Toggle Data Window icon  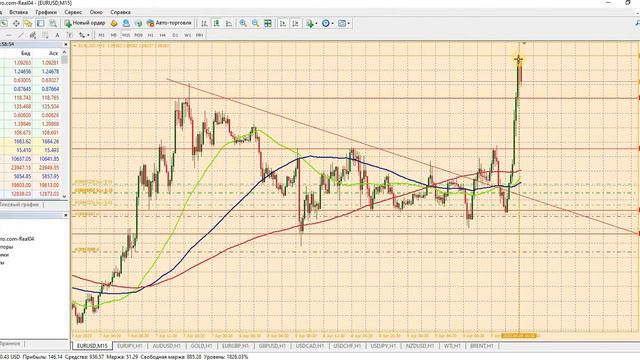click(x=16, y=23)
